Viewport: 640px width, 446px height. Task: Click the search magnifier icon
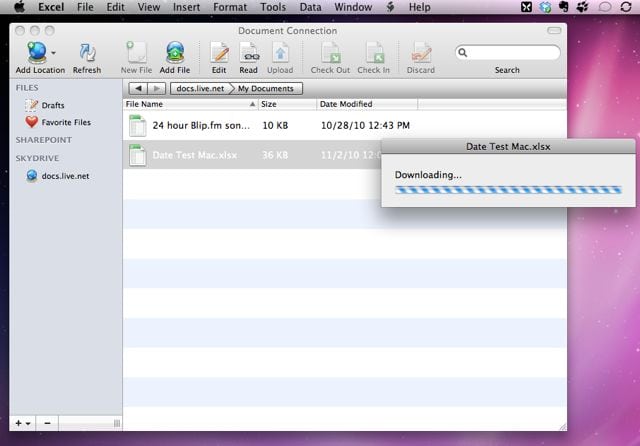462,53
